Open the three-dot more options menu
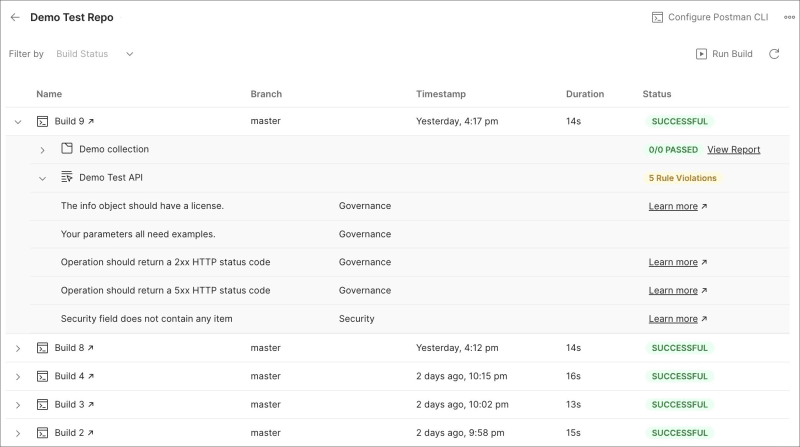The image size is (800, 447). coord(789,17)
